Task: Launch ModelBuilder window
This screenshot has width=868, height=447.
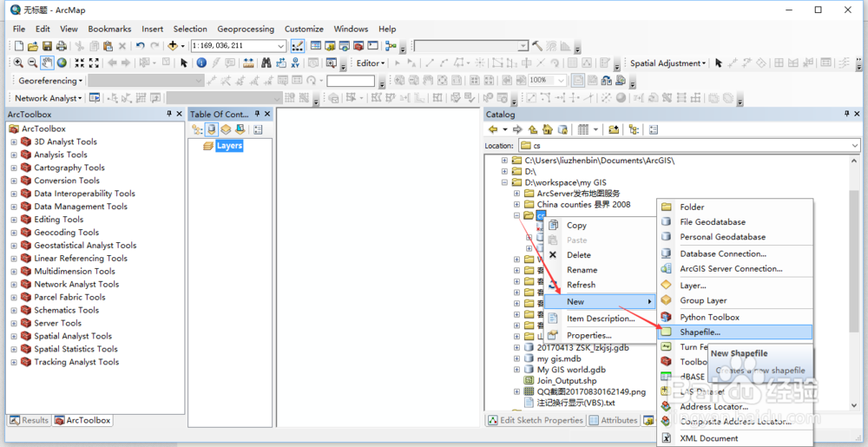Action: 391,46
